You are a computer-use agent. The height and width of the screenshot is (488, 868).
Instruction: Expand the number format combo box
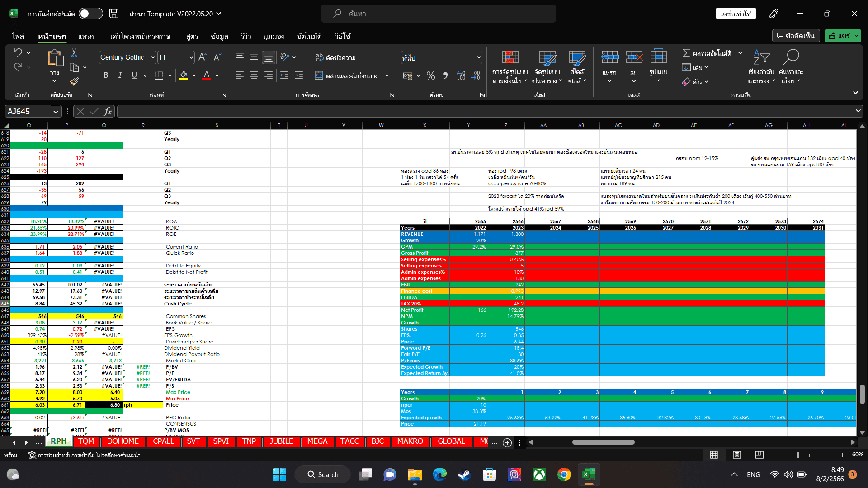pyautogui.click(x=478, y=57)
